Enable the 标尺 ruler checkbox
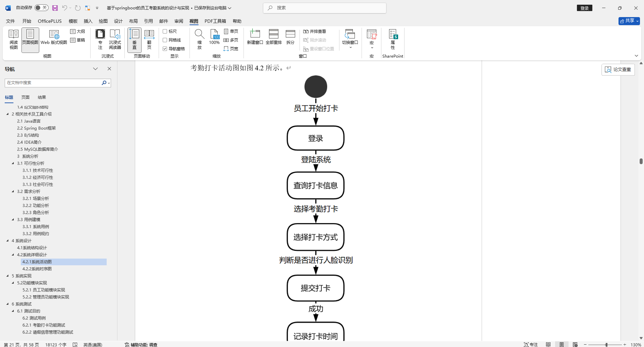The height and width of the screenshot is (347, 644). click(x=165, y=31)
